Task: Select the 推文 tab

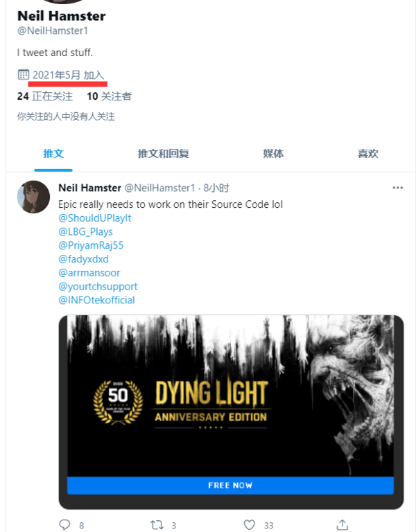Action: tap(53, 154)
